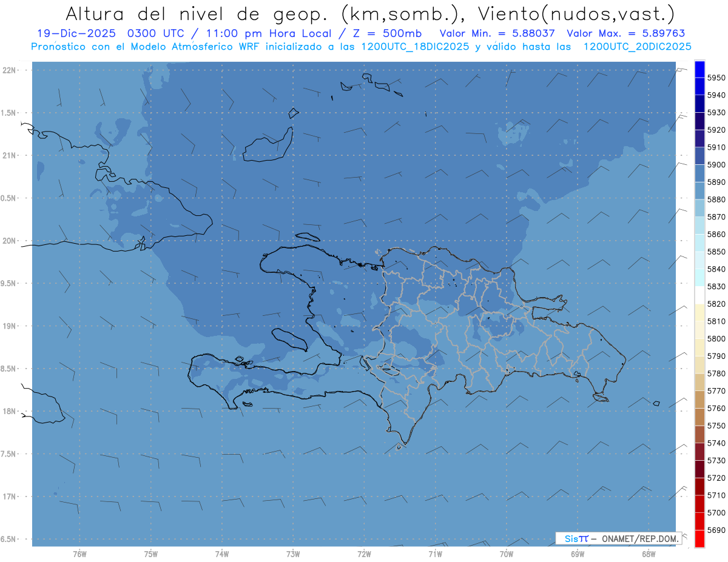Click the 5940 colorbar label

point(716,95)
